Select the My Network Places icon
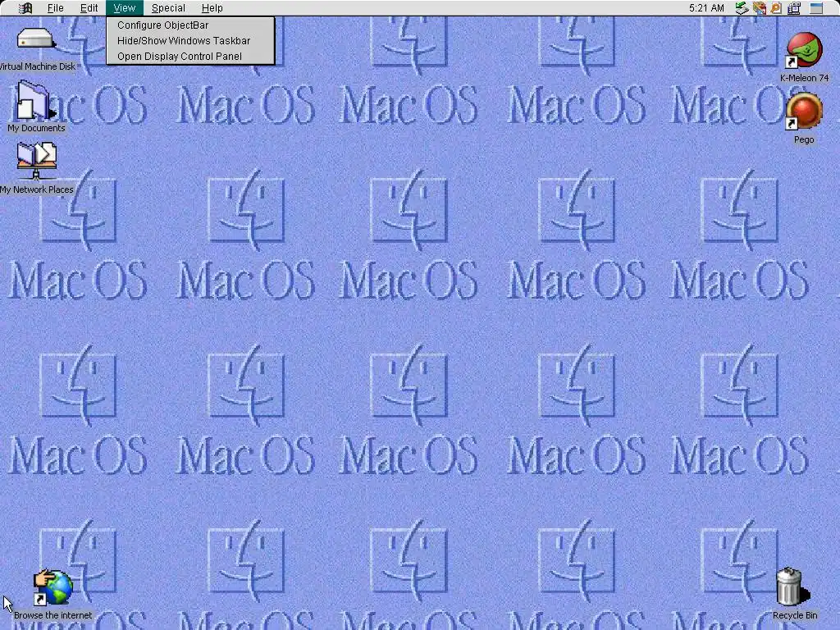 36,162
